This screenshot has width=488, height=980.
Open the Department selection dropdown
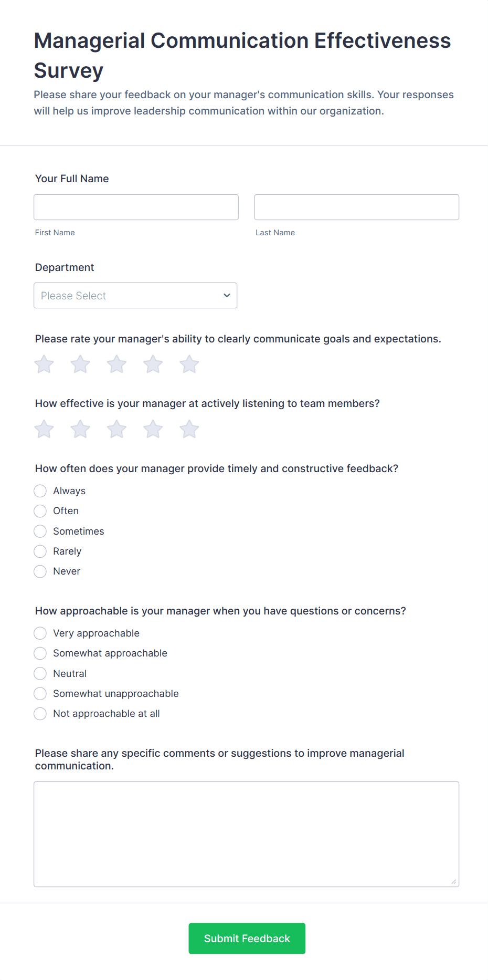[135, 295]
